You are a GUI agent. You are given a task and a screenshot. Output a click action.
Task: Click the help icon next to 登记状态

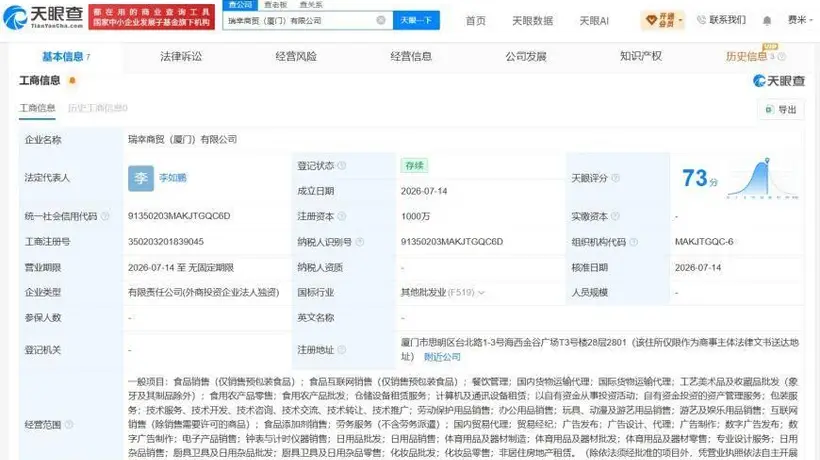pos(341,166)
